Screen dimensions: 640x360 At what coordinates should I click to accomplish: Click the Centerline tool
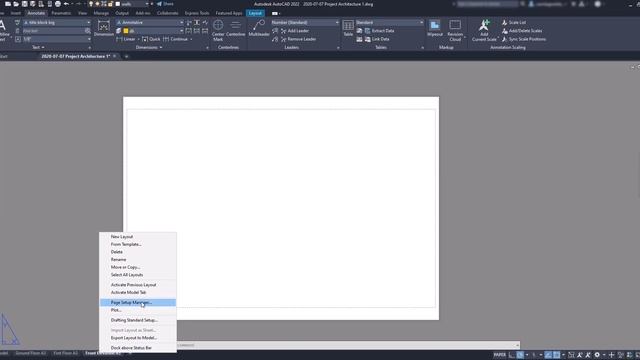(x=236, y=28)
